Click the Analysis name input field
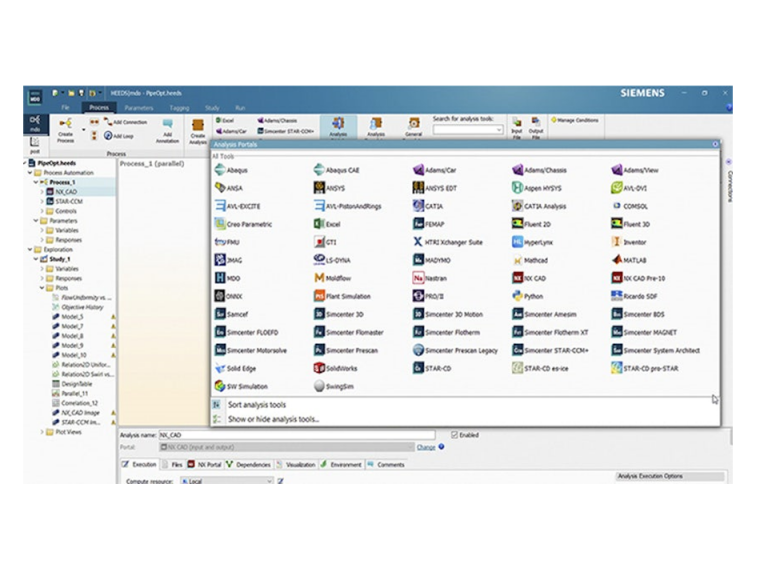The image size is (768, 576). tap(297, 435)
